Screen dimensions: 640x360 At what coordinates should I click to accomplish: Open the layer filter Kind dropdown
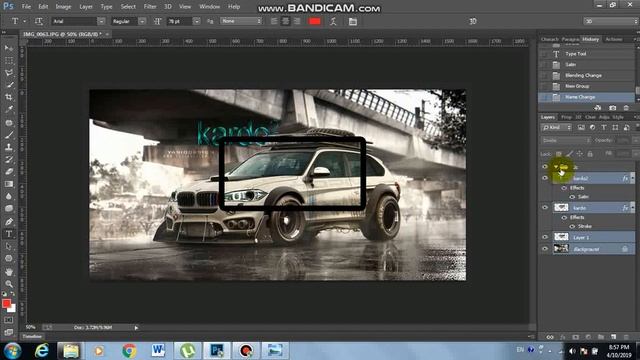tap(557, 128)
